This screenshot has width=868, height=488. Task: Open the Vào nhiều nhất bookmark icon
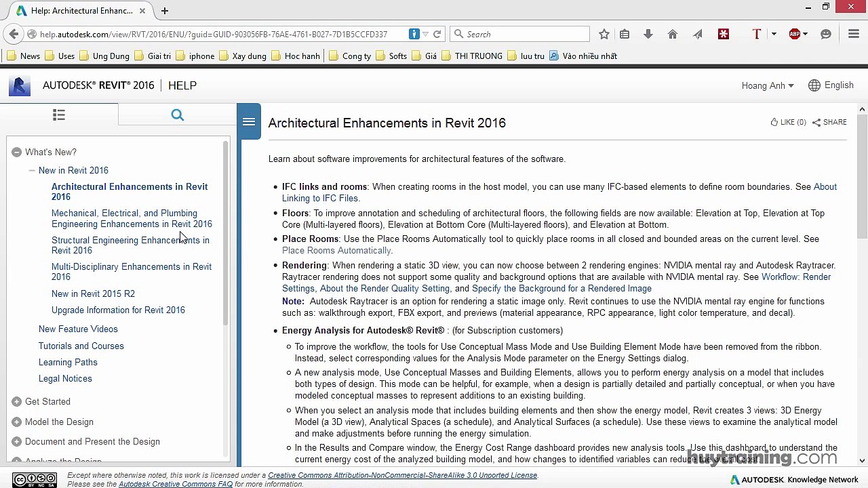click(x=554, y=56)
